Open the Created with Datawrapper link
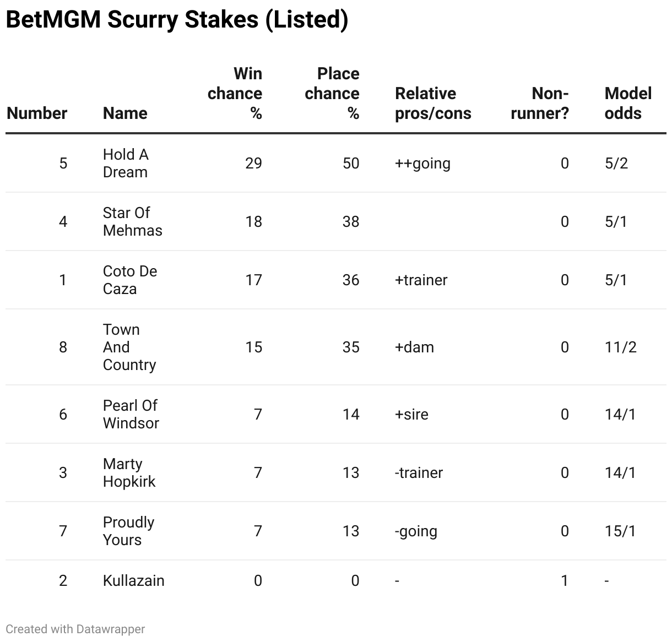This screenshot has width=672, height=642. (x=75, y=629)
